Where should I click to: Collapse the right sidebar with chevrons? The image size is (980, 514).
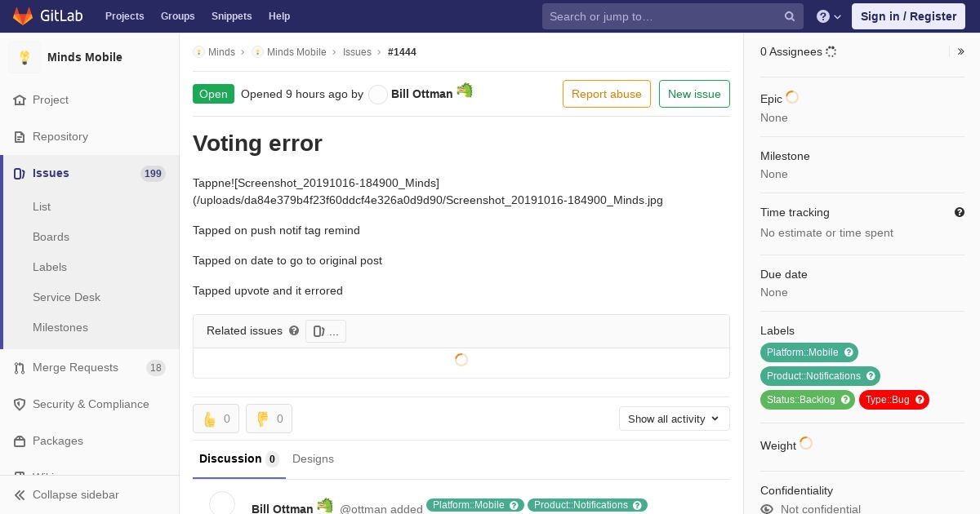point(961,51)
